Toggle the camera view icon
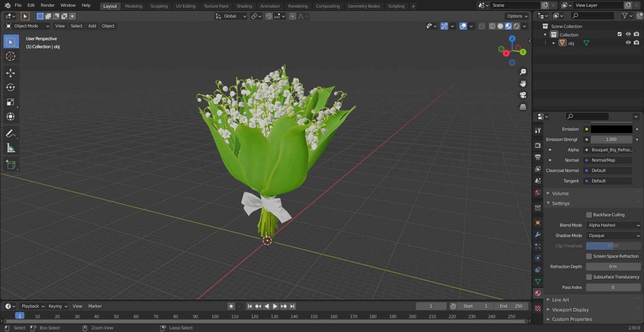The height and width of the screenshot is (332, 644). 523,95
